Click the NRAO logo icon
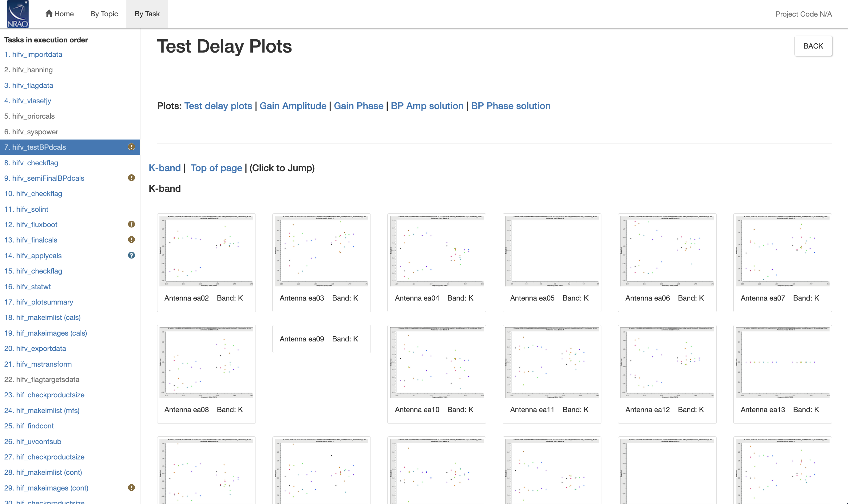 pos(18,14)
